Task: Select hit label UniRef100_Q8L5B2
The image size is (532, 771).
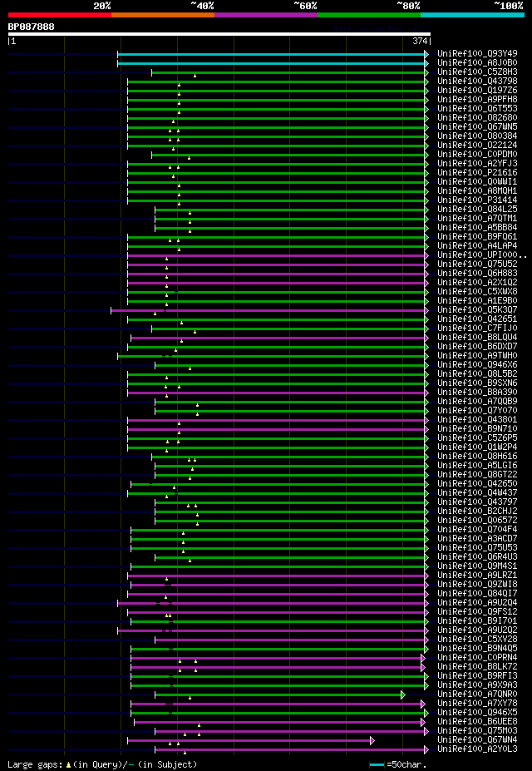Action: tap(477, 373)
